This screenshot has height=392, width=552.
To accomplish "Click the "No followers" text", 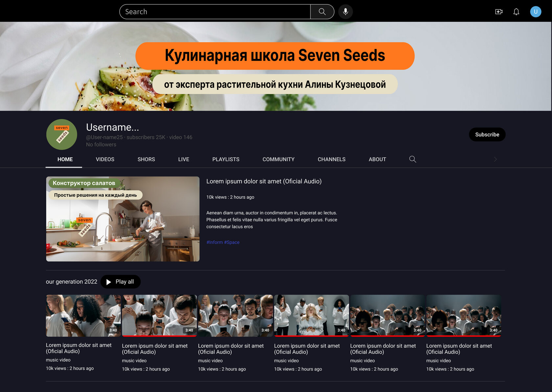I will click(x=101, y=144).
